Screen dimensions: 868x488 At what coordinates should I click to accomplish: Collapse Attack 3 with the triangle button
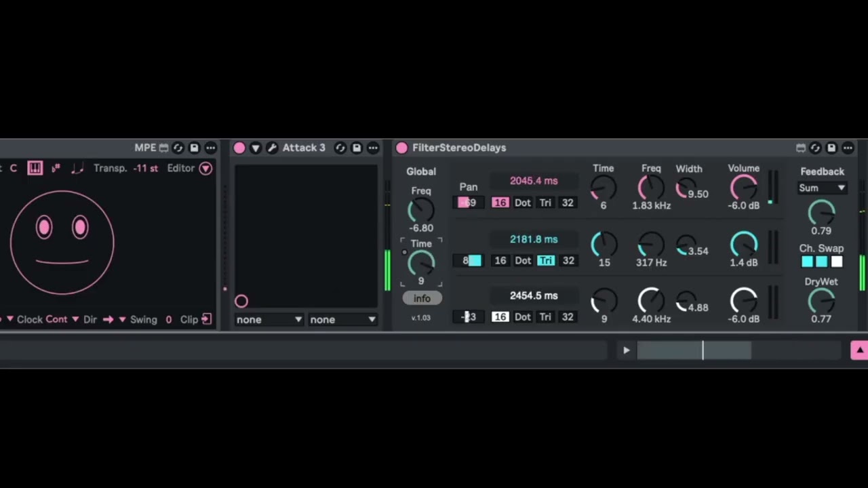pos(256,148)
